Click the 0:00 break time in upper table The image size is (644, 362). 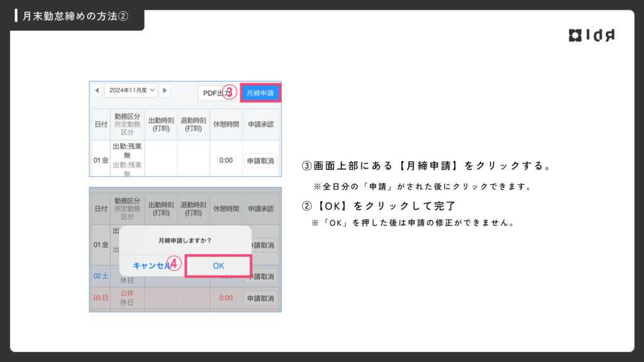tap(226, 161)
